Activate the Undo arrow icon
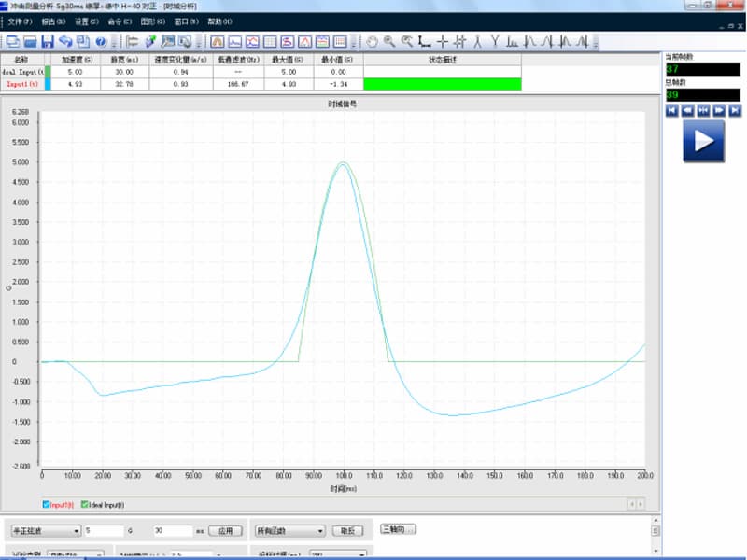 click(63, 41)
